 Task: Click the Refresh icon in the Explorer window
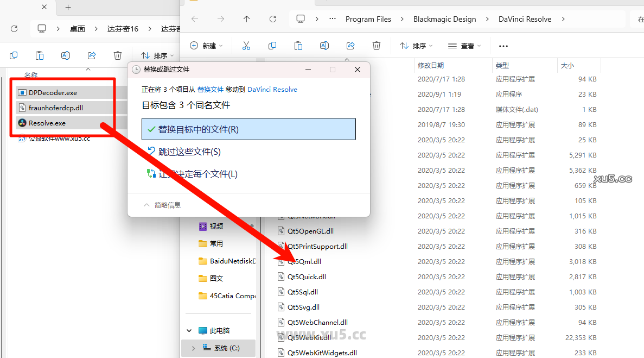[x=272, y=18]
